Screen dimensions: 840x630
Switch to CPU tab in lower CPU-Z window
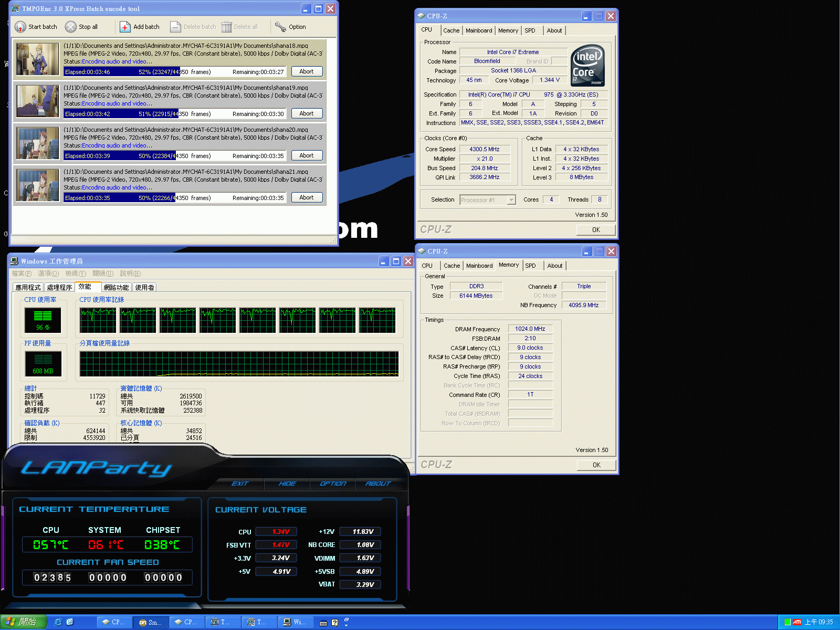coord(427,266)
